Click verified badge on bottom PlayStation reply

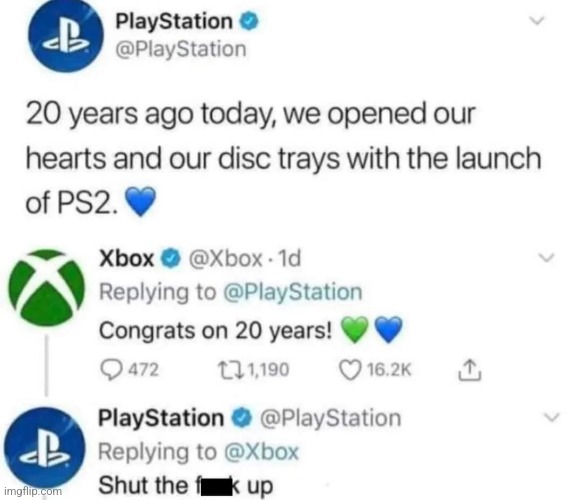(242, 418)
